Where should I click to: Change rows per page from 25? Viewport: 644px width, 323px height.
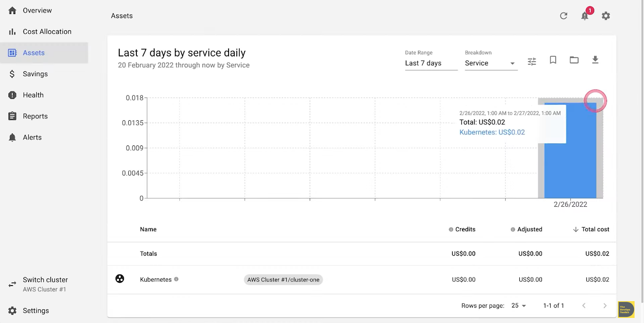pos(518,306)
